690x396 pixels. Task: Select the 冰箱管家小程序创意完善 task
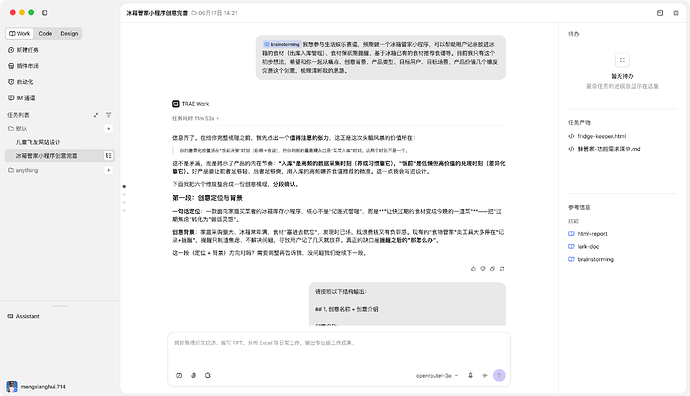[x=60, y=156]
